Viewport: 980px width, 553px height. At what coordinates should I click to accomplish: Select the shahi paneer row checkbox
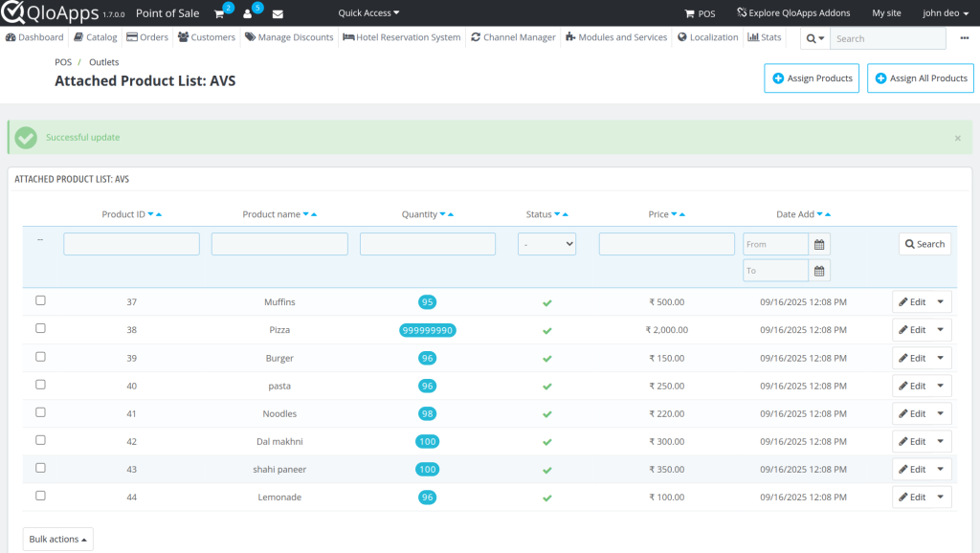[40, 468]
